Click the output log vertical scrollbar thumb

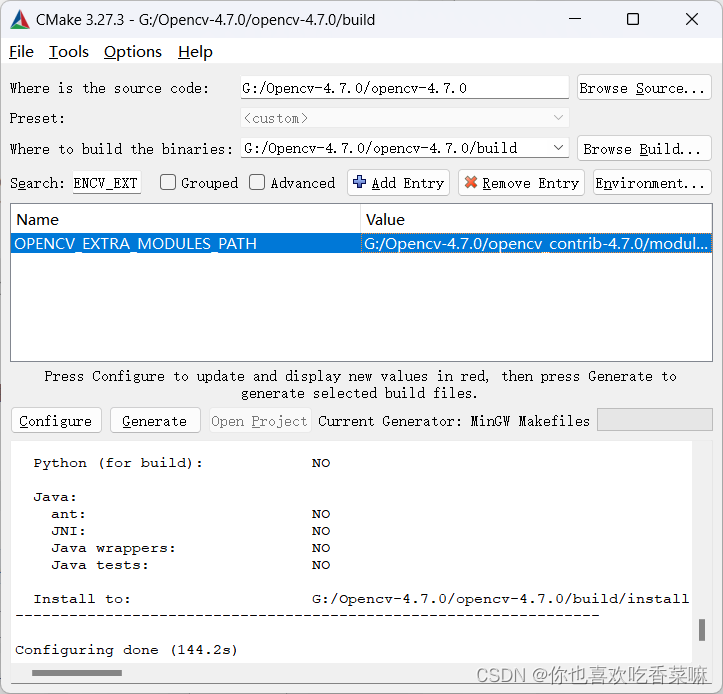coord(702,630)
